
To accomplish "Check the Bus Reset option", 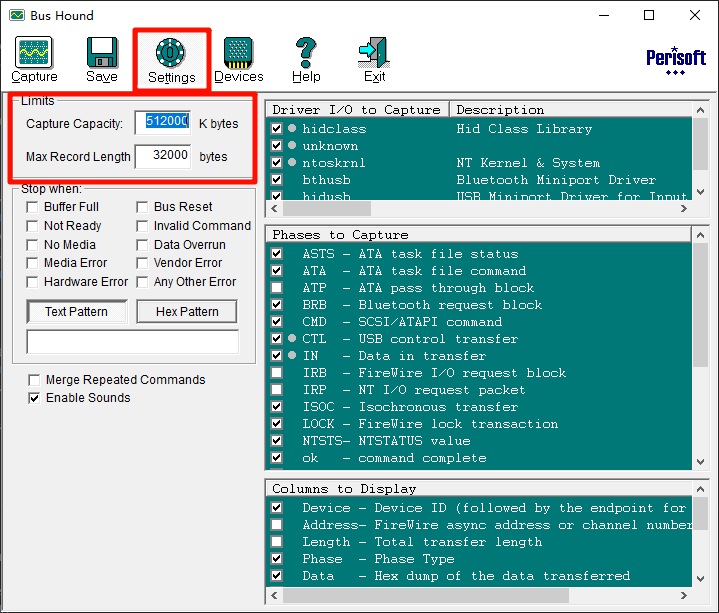I will (x=142, y=207).
